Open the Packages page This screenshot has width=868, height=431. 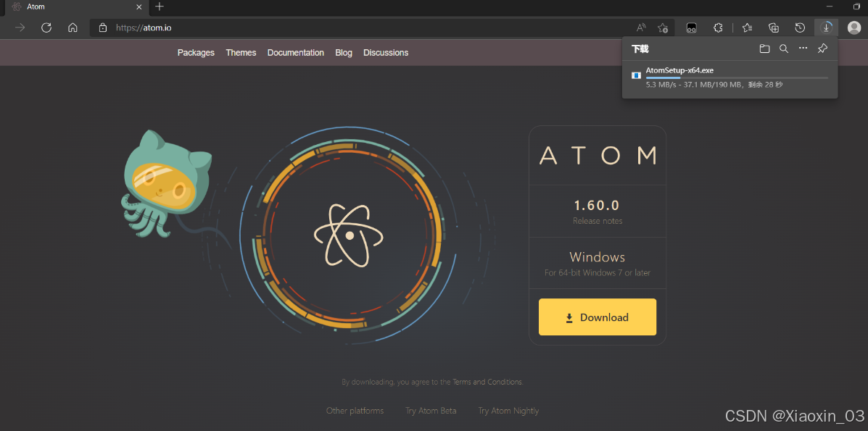point(196,53)
